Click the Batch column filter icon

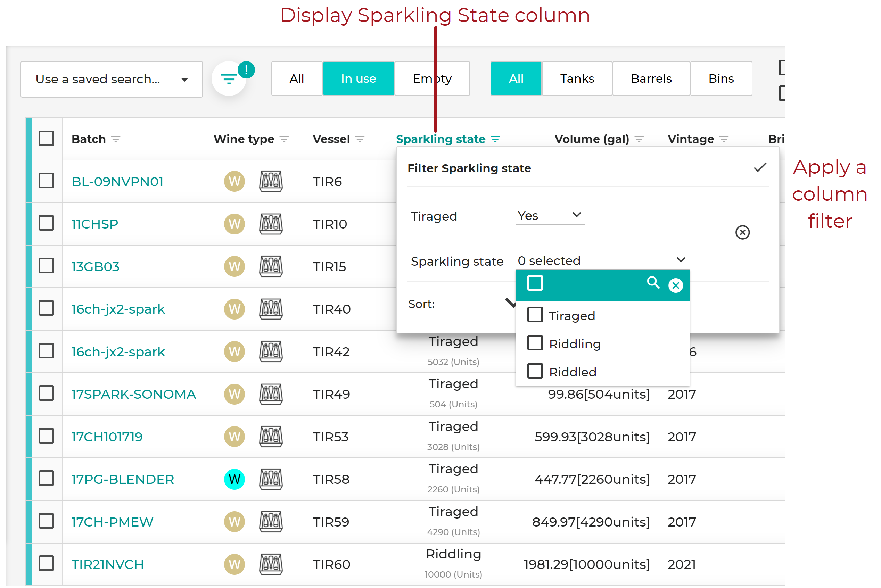(116, 140)
